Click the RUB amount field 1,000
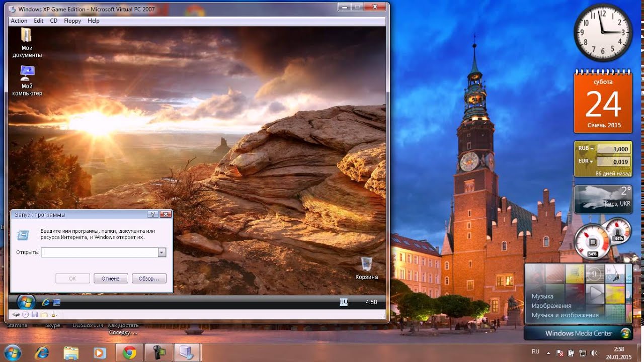The width and height of the screenshot is (644, 362). [x=613, y=149]
